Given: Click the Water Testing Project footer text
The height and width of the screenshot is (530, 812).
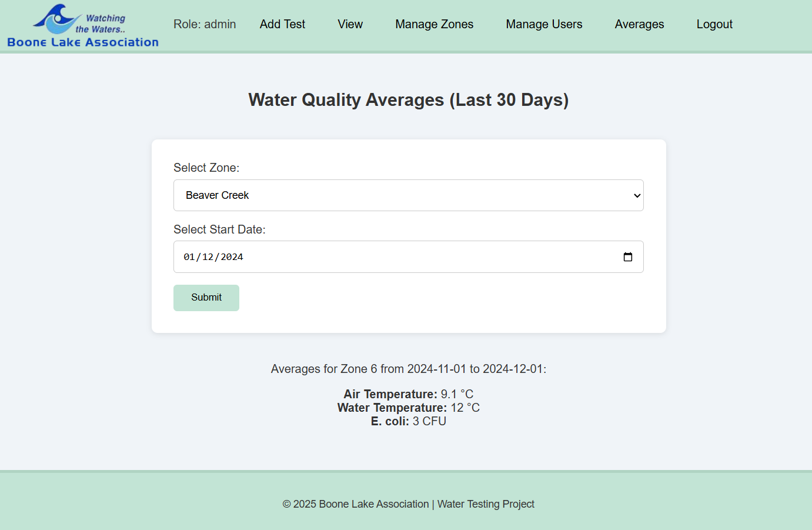Looking at the screenshot, I should click(486, 504).
